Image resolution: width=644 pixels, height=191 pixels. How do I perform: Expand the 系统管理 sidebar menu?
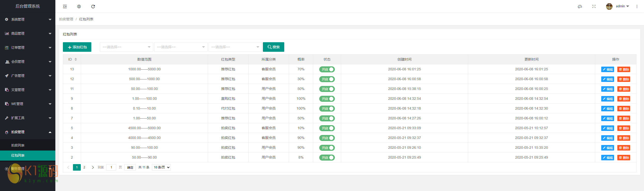pos(28,19)
